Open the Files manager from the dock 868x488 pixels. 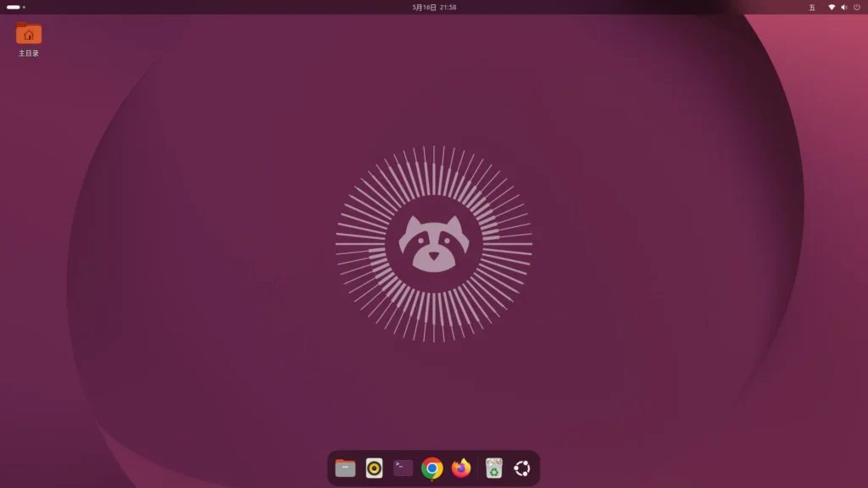[345, 468]
